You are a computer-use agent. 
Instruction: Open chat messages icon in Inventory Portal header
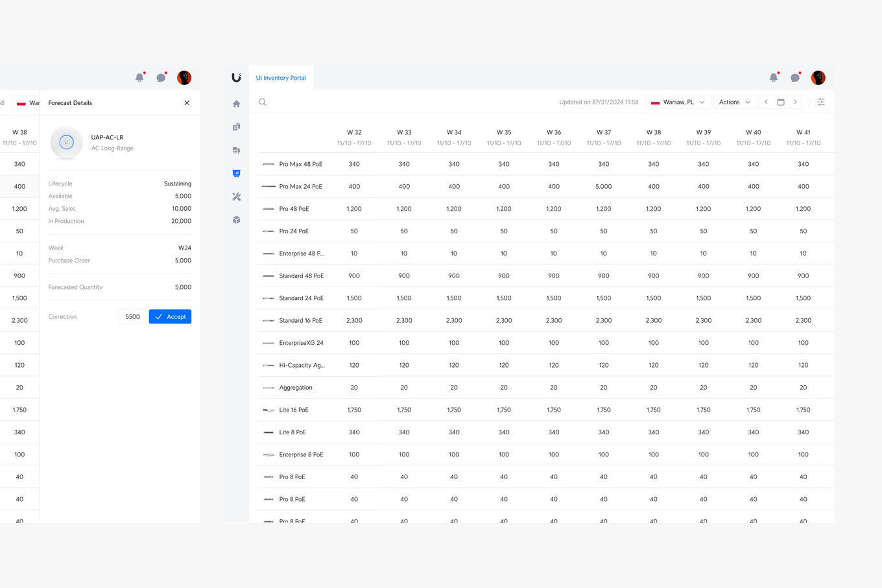pos(795,78)
